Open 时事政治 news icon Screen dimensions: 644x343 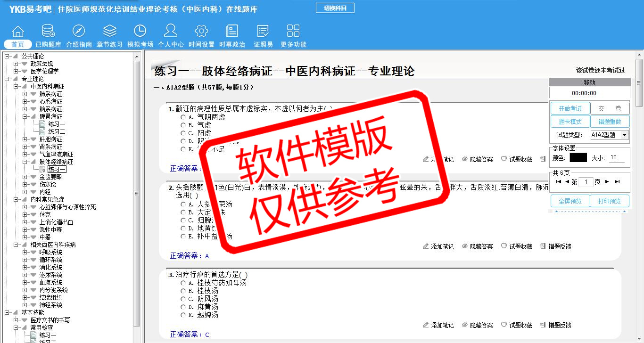tap(232, 31)
